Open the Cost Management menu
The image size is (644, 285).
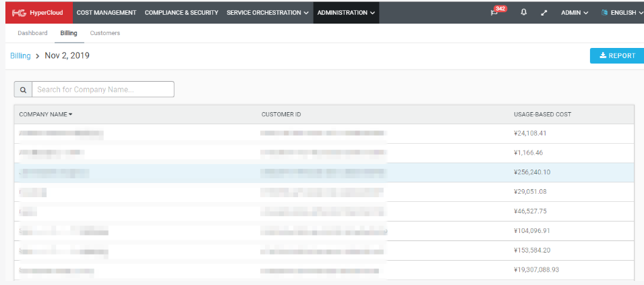[x=106, y=12]
